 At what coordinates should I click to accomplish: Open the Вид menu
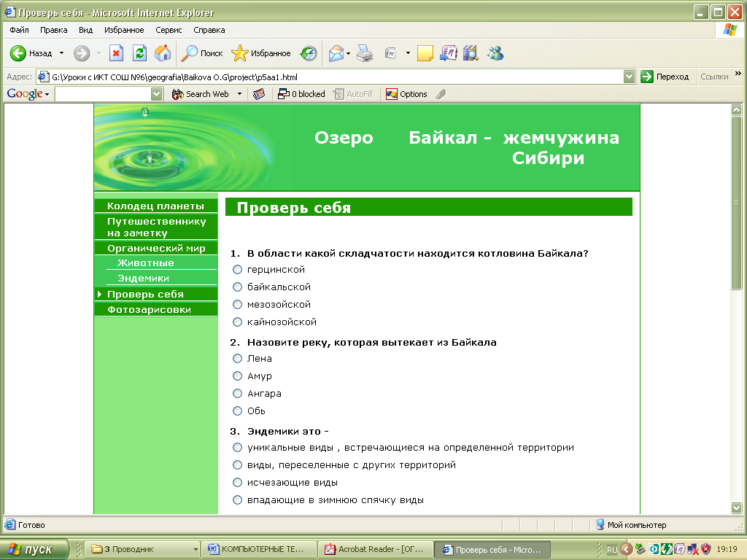point(86,30)
